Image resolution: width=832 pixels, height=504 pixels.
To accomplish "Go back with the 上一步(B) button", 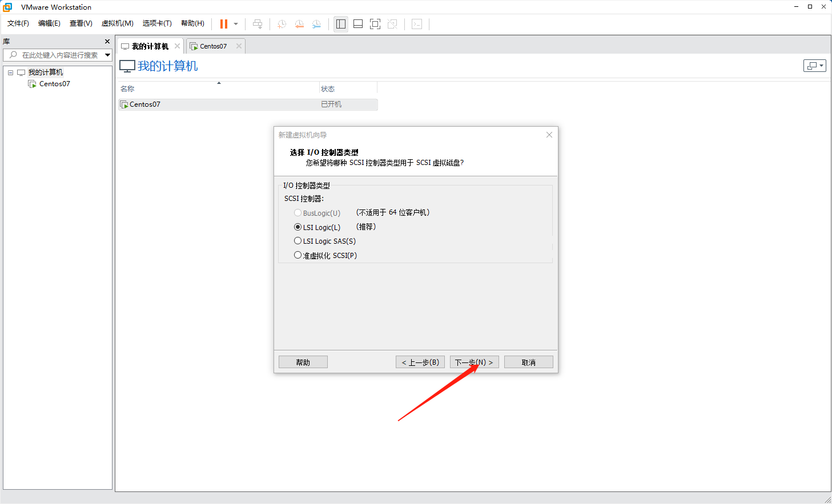I will click(420, 362).
